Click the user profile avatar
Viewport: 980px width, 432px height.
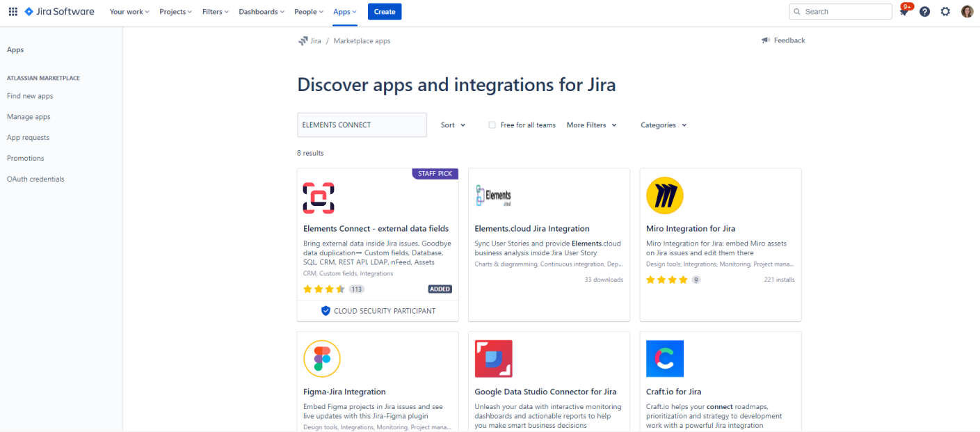(x=967, y=12)
